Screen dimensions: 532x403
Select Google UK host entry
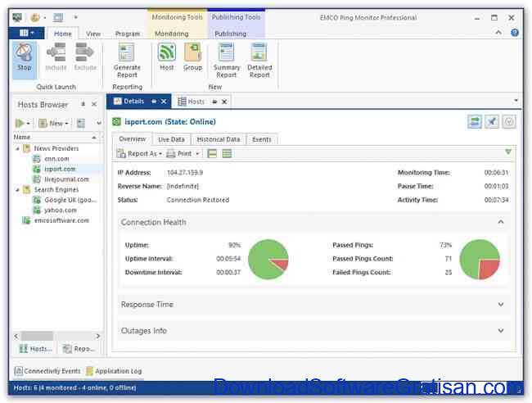tap(70, 200)
